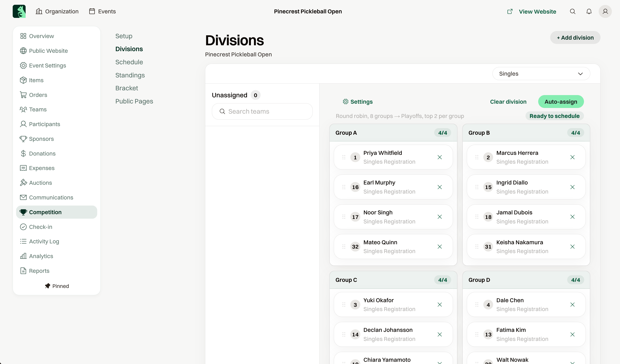The height and width of the screenshot is (364, 620).
Task: Switch to the Schedule section
Action: pyautogui.click(x=129, y=62)
